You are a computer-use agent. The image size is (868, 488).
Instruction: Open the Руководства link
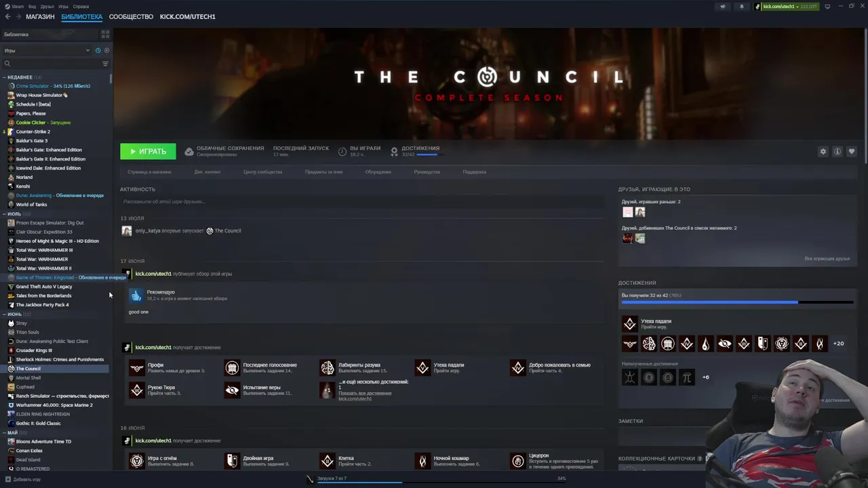point(427,171)
